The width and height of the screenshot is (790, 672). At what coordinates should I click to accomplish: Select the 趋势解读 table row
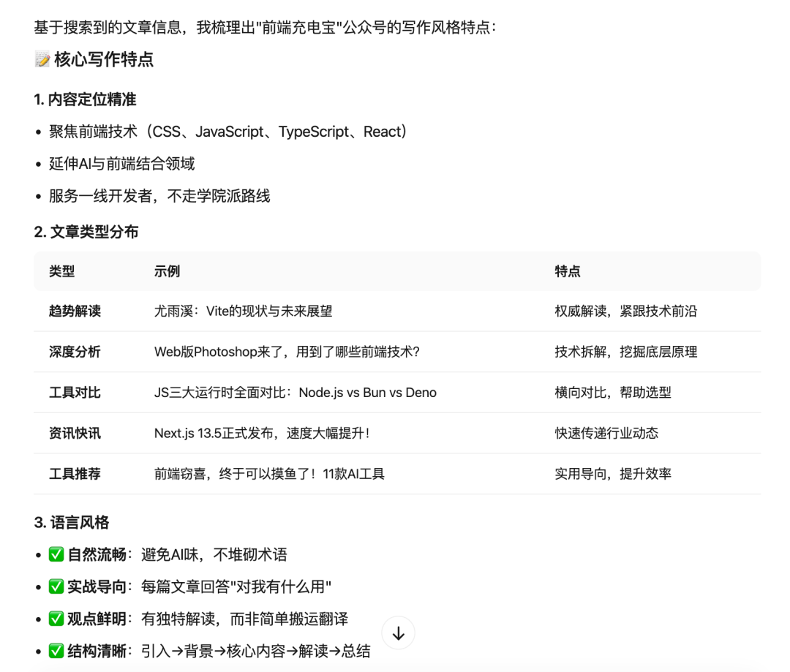(x=293, y=311)
